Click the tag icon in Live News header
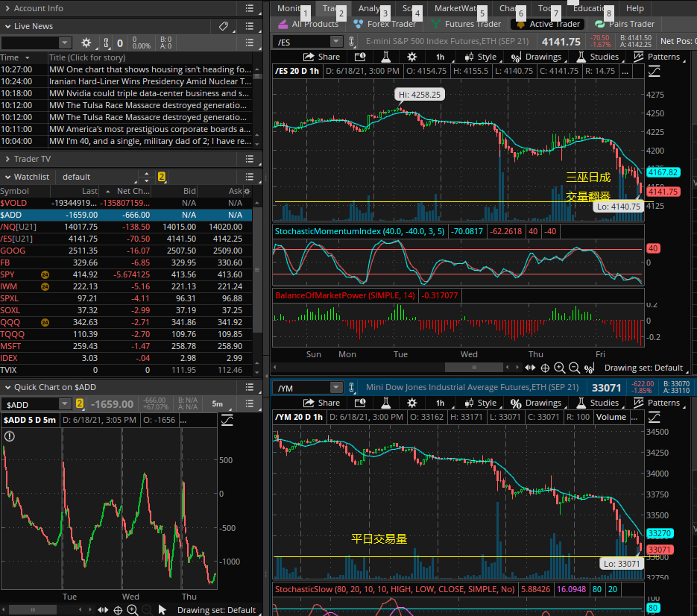Image resolution: width=697 pixels, height=616 pixels. click(224, 26)
